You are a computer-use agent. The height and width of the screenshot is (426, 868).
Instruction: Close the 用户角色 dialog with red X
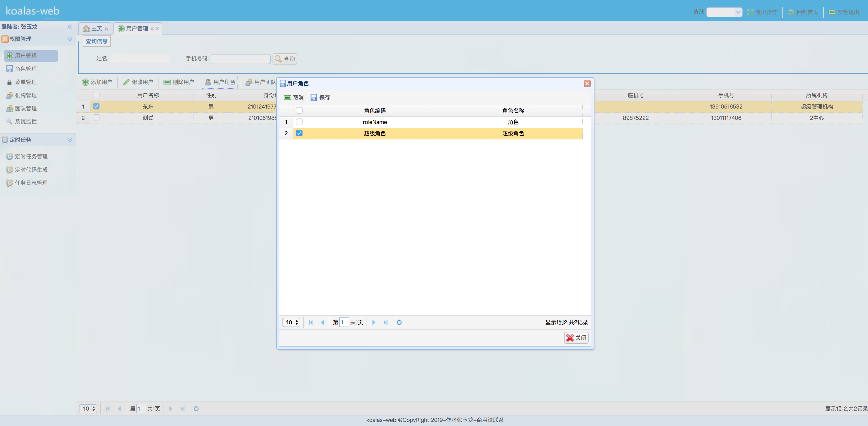point(587,84)
